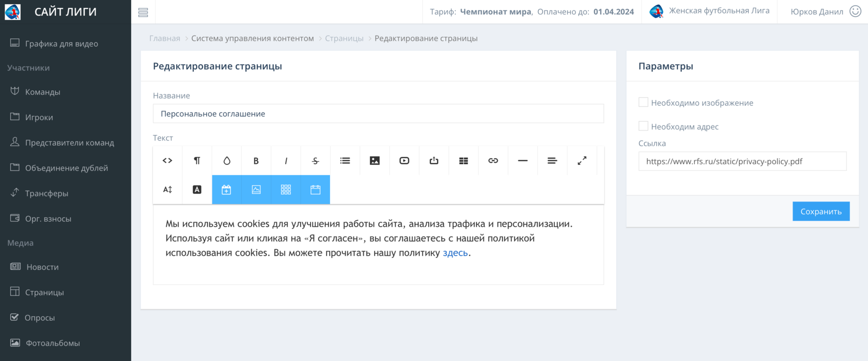Go to 'Главная' breadcrumb

(x=165, y=38)
